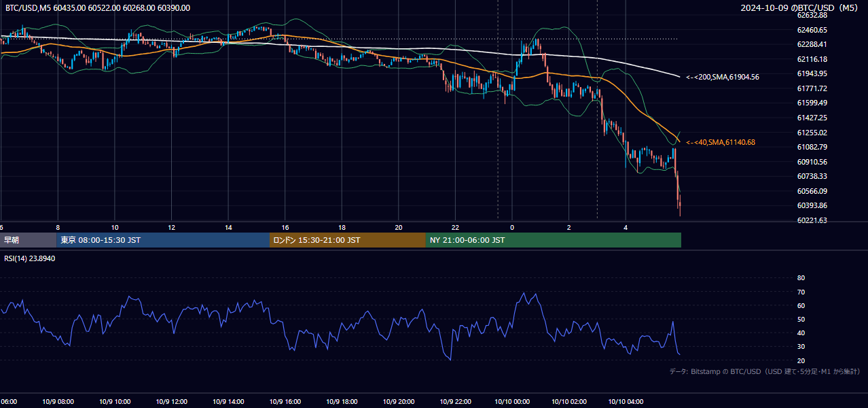Image resolution: width=868 pixels, height=408 pixels.
Task: Click price axis value 61427.25
Action: click(x=812, y=118)
